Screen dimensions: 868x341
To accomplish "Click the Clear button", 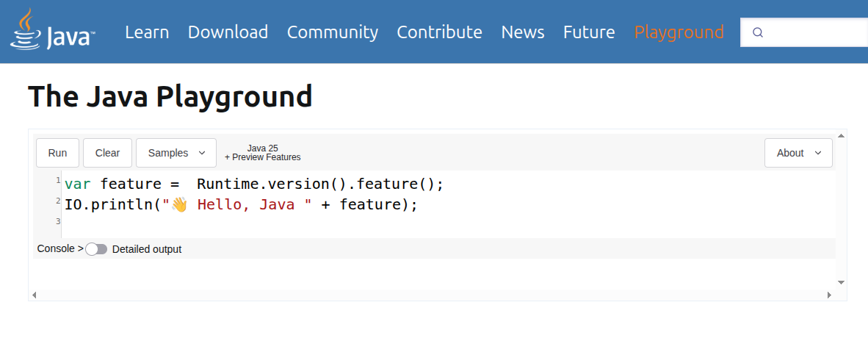I will coord(107,153).
